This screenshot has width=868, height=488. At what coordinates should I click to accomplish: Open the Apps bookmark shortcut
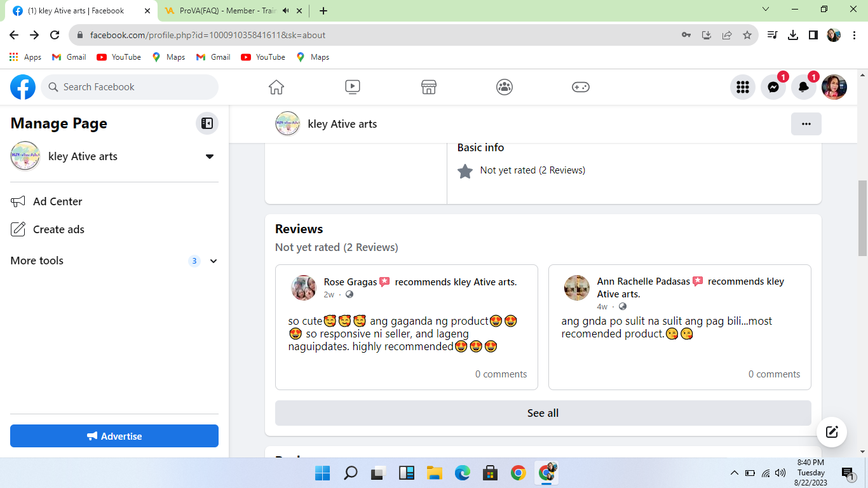(x=25, y=57)
